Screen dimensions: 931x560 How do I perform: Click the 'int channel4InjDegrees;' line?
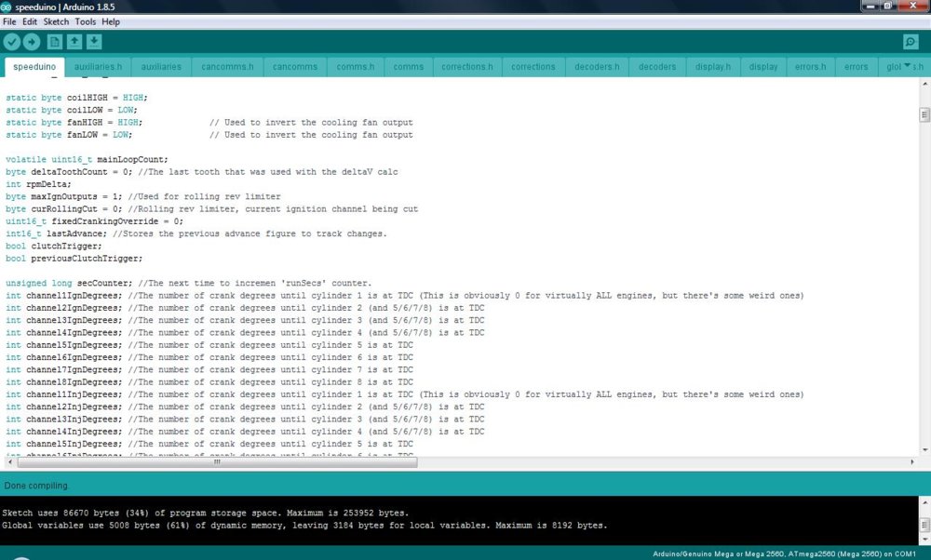click(x=245, y=432)
